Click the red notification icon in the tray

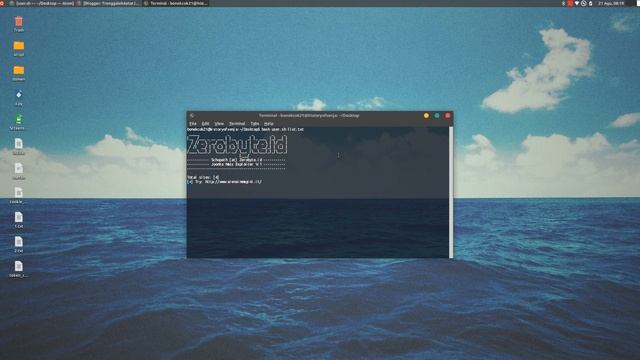click(x=570, y=3)
